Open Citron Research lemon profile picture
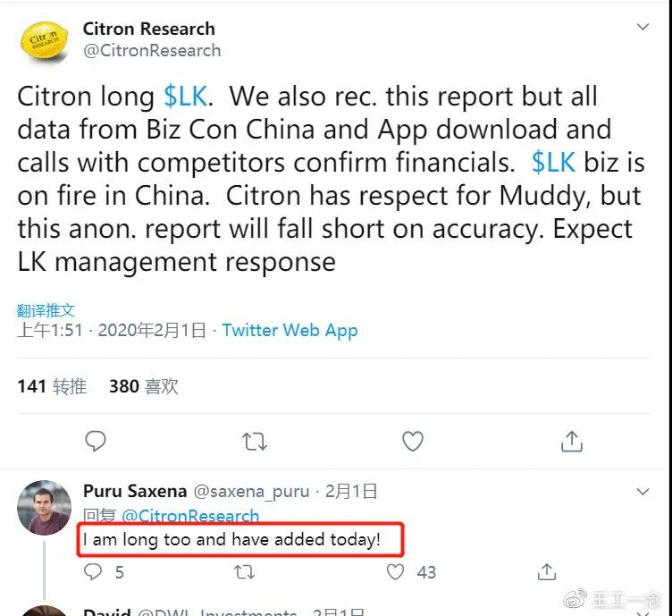 tap(44, 40)
